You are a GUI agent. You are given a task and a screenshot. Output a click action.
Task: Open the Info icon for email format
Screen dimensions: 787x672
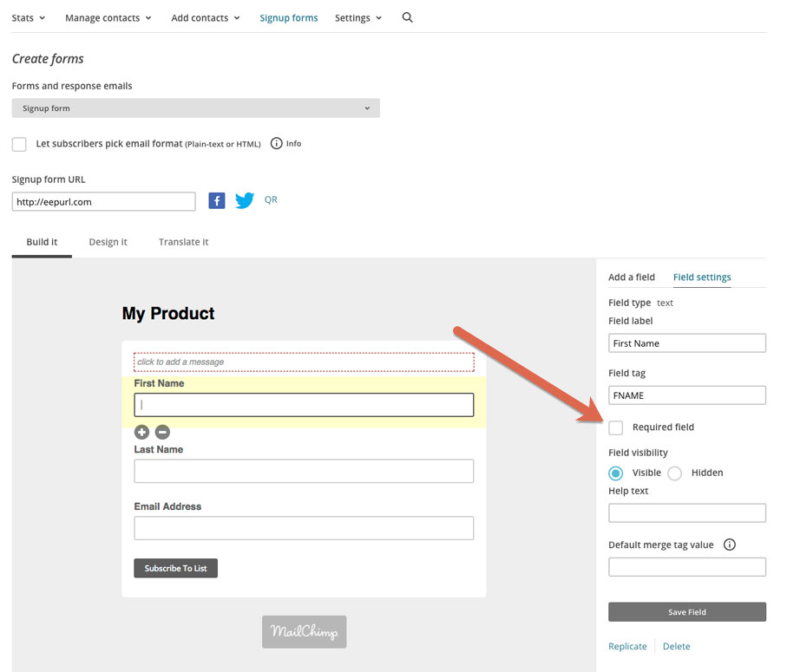coord(277,143)
